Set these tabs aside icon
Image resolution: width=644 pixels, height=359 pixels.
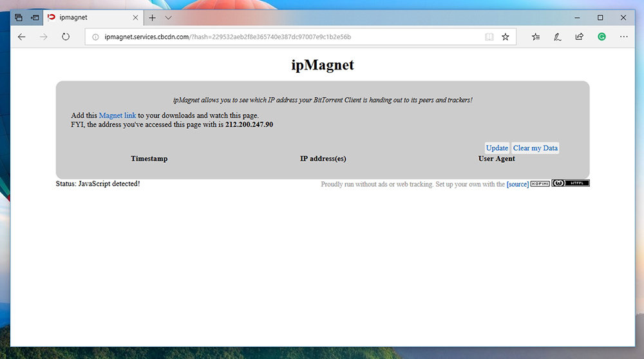tap(35, 17)
